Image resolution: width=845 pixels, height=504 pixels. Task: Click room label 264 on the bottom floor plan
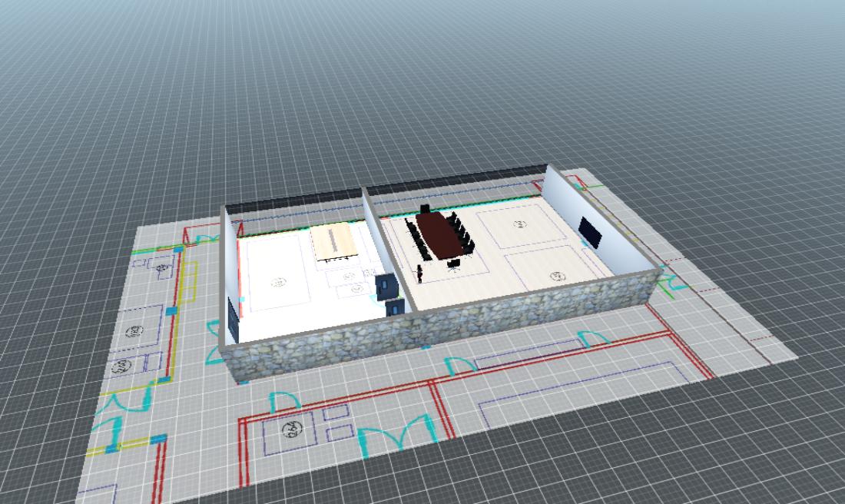click(x=290, y=429)
